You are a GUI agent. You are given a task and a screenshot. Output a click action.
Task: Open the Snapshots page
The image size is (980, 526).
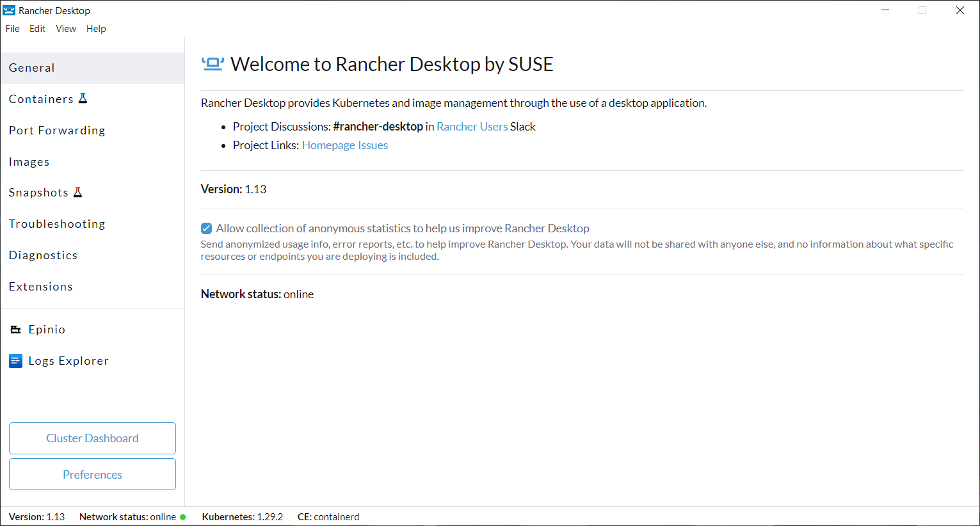coord(92,193)
